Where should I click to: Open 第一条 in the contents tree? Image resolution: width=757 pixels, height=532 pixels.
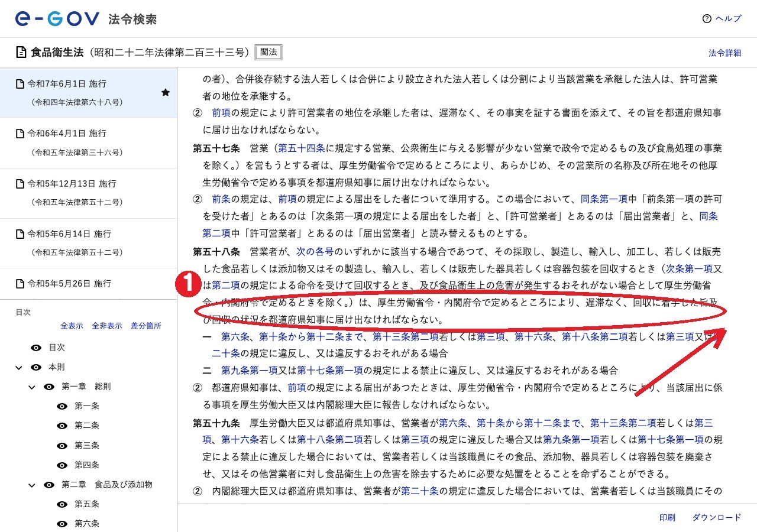[87, 406]
